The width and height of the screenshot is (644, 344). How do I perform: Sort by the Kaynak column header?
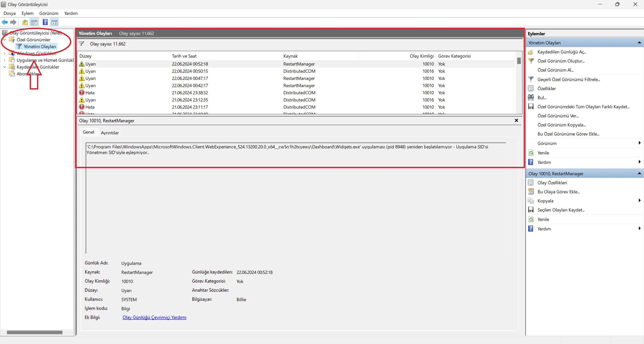320,56
